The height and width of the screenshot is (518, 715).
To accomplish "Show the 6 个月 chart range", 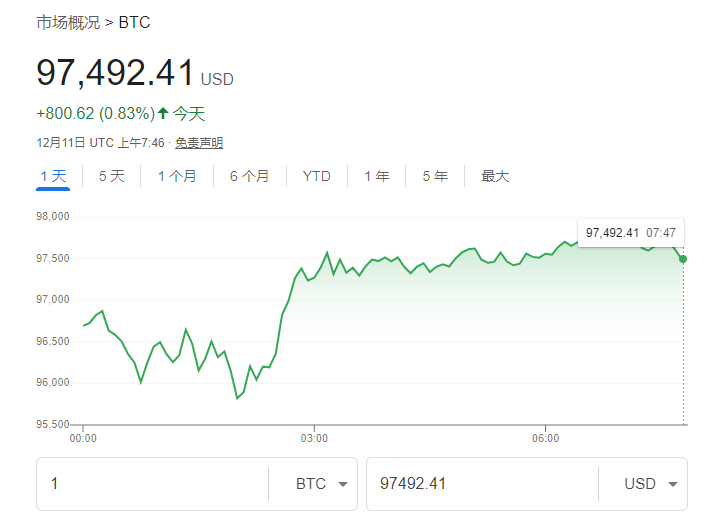I will click(249, 176).
